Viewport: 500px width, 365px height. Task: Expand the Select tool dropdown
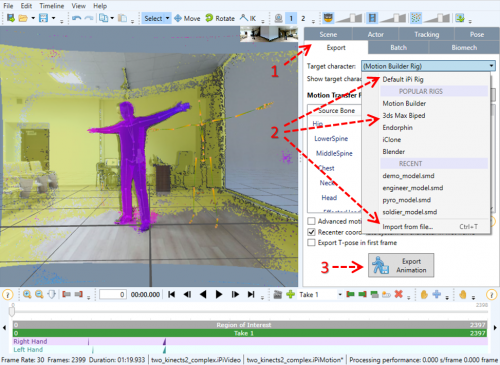(x=168, y=18)
